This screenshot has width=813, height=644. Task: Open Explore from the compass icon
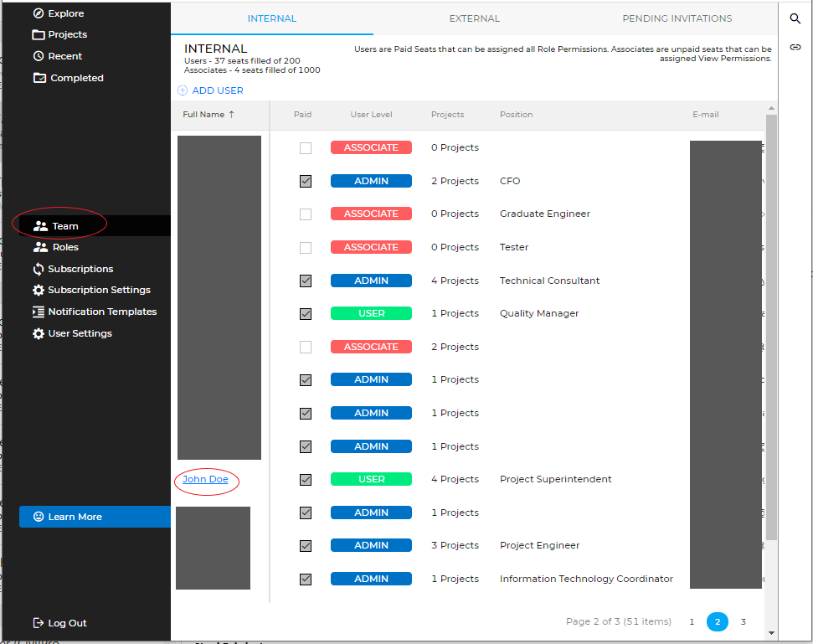[39, 13]
